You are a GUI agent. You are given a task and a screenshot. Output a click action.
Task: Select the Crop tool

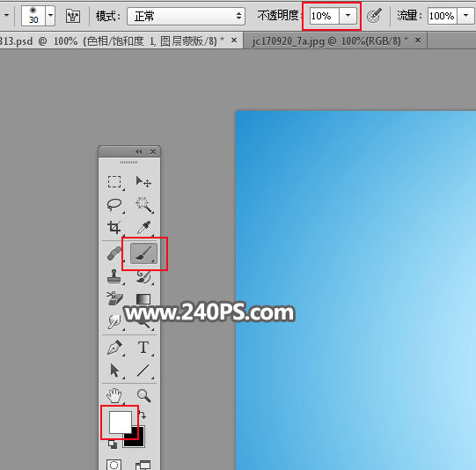(114, 227)
